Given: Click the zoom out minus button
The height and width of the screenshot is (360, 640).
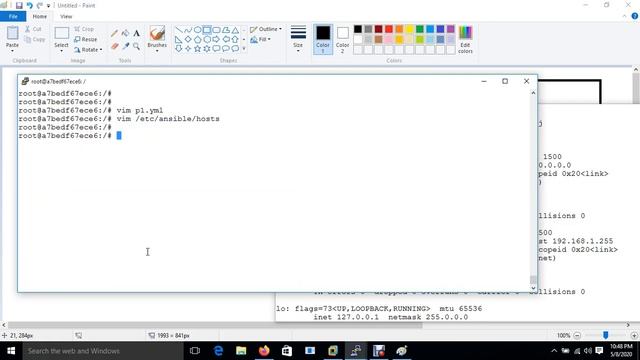Looking at the screenshot, I should 577,336.
